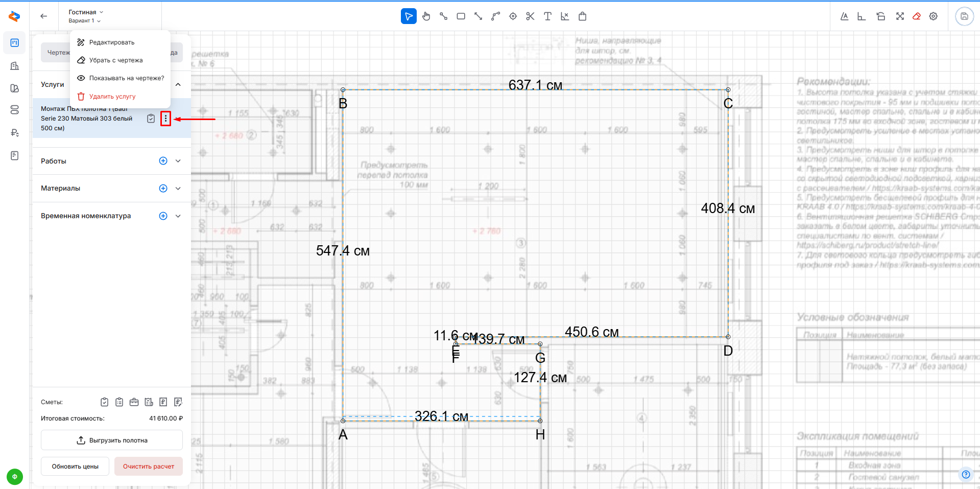Activate the scissors cut tool
Viewport: 980px width, 489px height.
coord(530,16)
